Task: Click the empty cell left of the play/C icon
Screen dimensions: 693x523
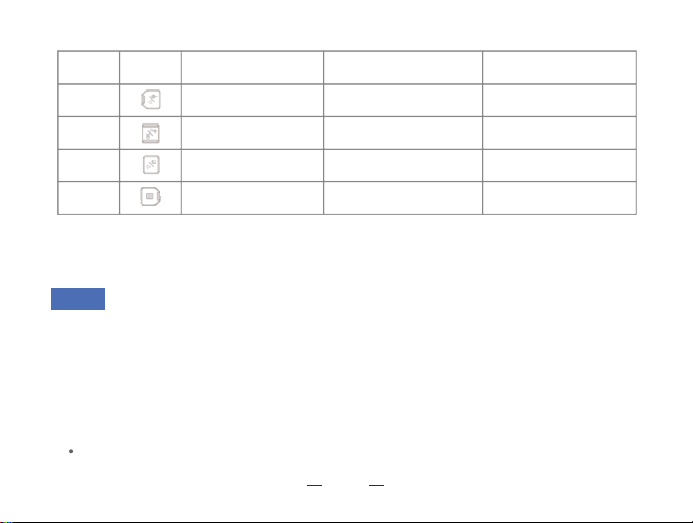Action: coord(88,165)
